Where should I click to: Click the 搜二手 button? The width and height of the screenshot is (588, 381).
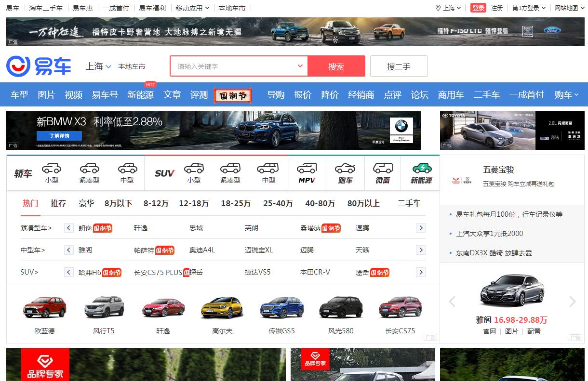[x=399, y=66]
